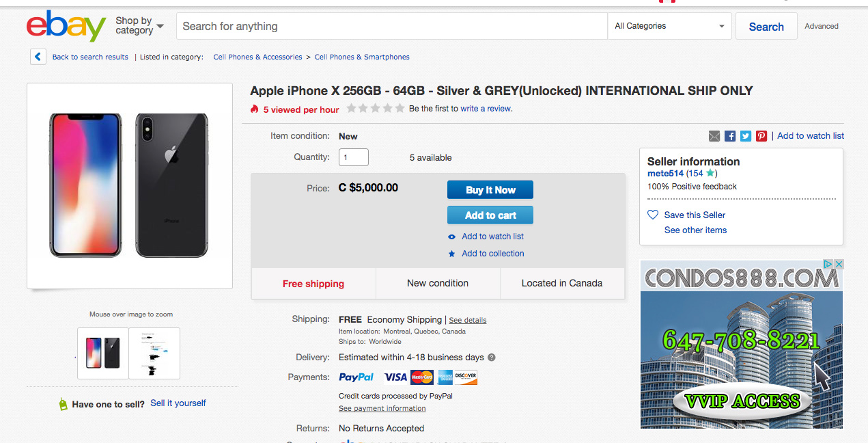Click seller feedback score 154

click(x=696, y=174)
